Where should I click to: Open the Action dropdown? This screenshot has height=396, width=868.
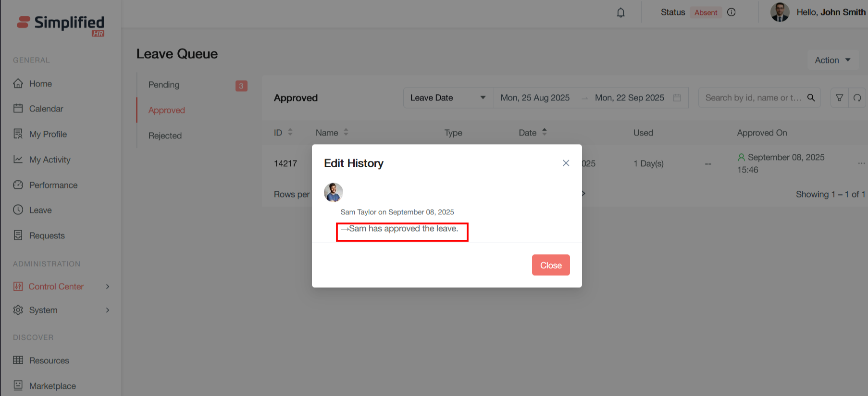tap(832, 60)
